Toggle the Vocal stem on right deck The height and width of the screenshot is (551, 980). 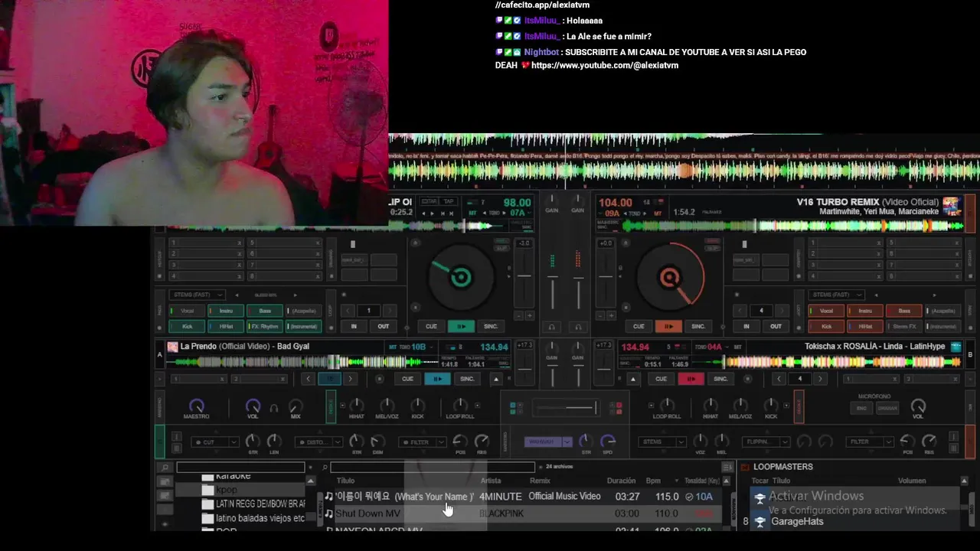827,311
